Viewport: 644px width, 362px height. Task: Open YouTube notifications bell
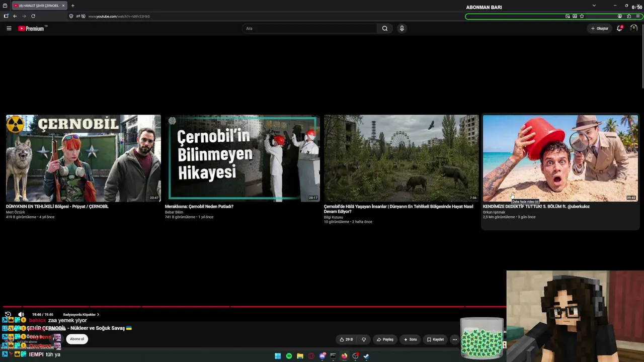(x=620, y=29)
